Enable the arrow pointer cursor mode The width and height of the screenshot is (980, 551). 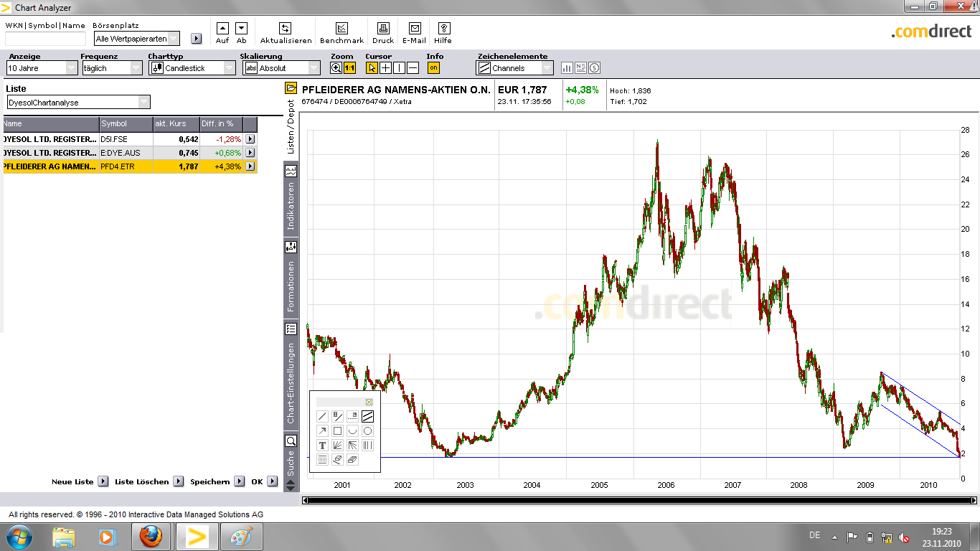[x=372, y=68]
